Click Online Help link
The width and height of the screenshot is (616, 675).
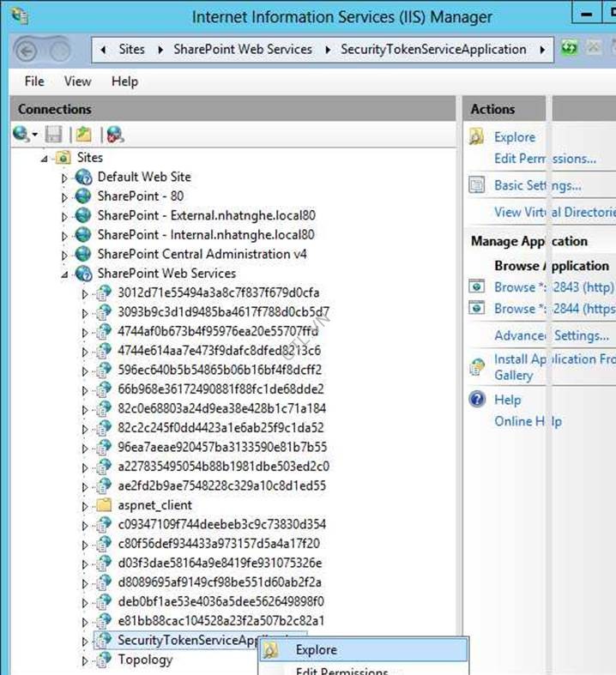(528, 421)
